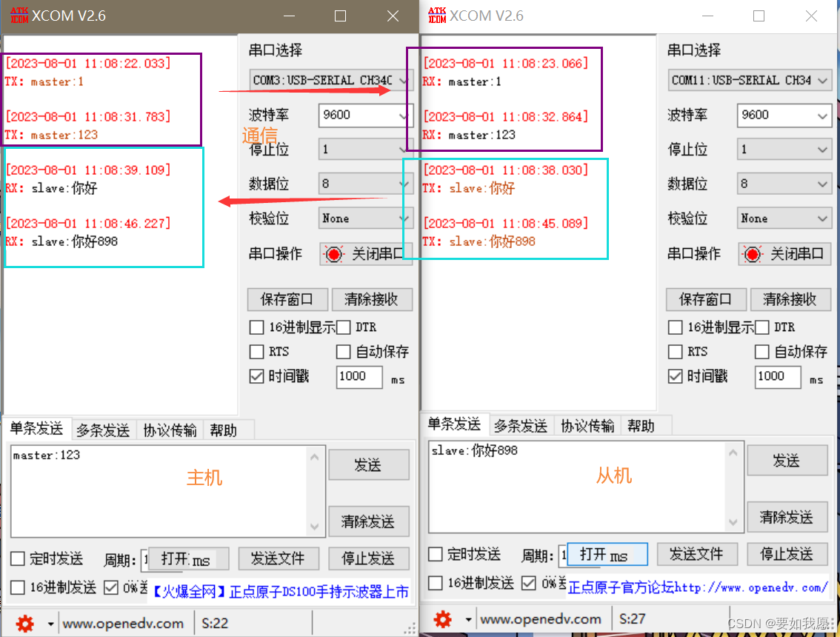Open 帮助 tab in master window

click(x=224, y=430)
